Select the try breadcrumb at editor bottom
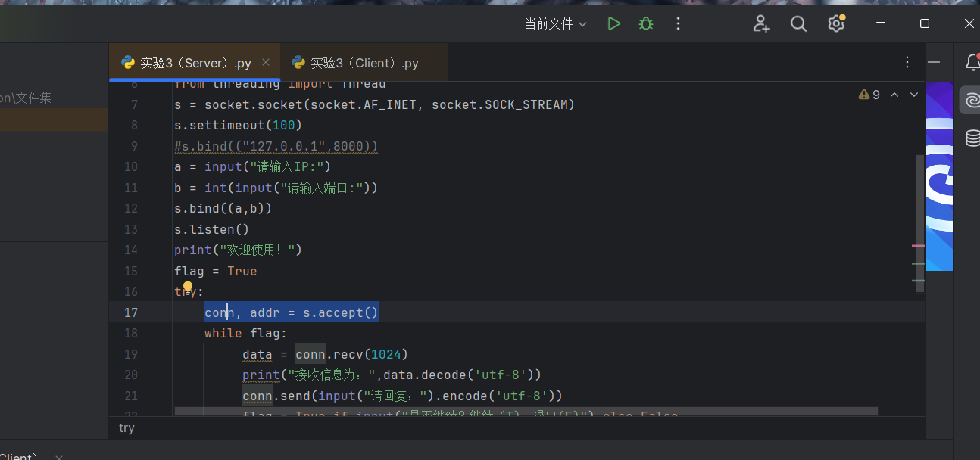 [126, 428]
